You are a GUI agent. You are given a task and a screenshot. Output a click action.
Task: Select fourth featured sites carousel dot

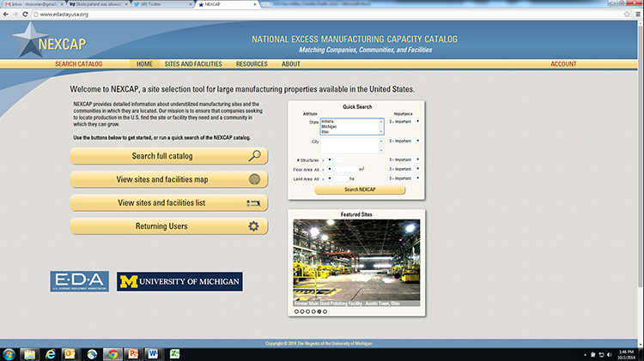click(313, 312)
